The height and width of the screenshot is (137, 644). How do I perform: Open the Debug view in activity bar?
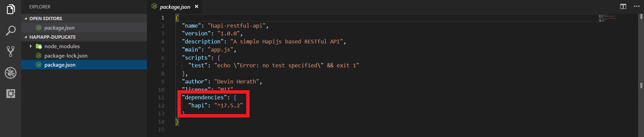pyautogui.click(x=11, y=73)
